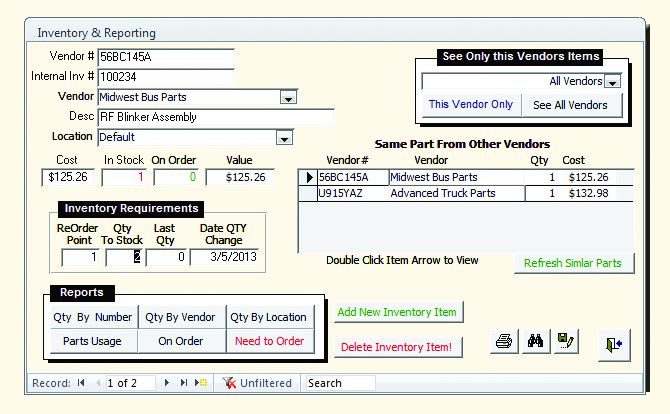
Task: Click the On Order field
Action: coord(176,177)
